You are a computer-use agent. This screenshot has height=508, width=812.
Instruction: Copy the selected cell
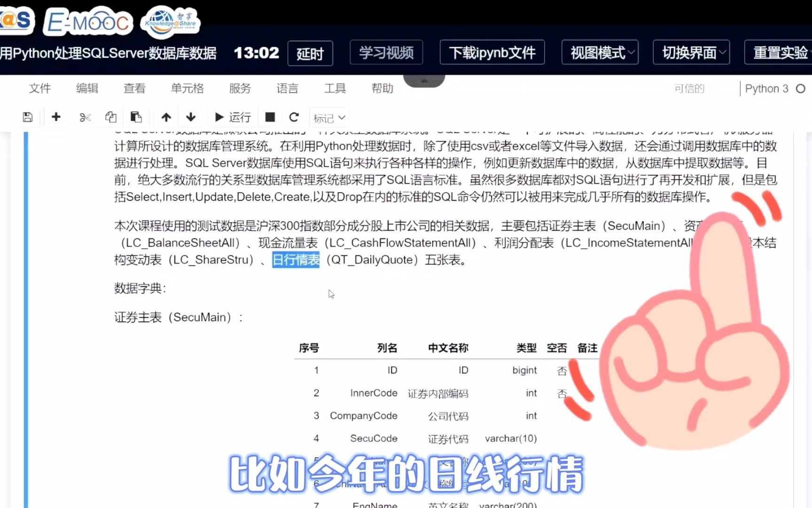click(111, 117)
